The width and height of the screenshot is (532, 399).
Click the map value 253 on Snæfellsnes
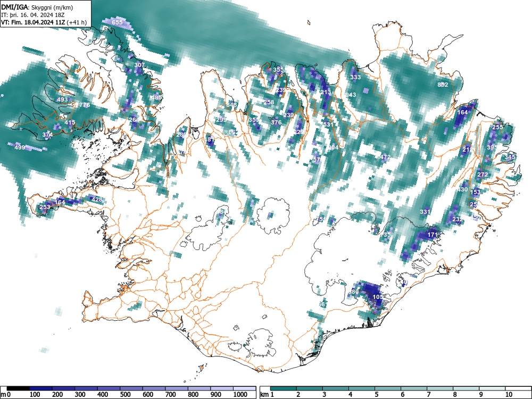point(45,207)
